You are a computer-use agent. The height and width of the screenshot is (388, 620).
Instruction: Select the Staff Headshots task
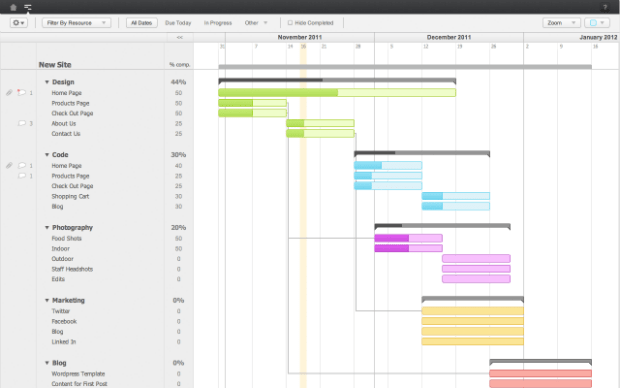(x=72, y=269)
